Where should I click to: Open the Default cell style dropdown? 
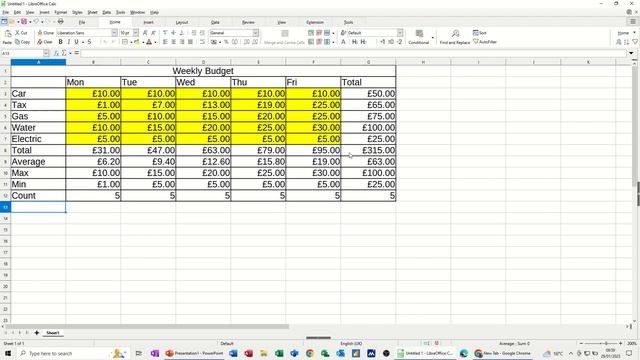click(x=400, y=33)
